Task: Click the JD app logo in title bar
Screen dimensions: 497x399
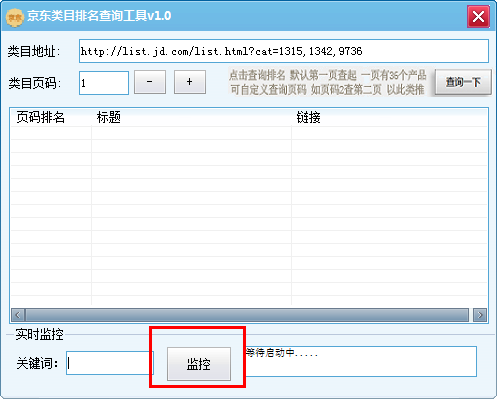Action: click(x=15, y=17)
